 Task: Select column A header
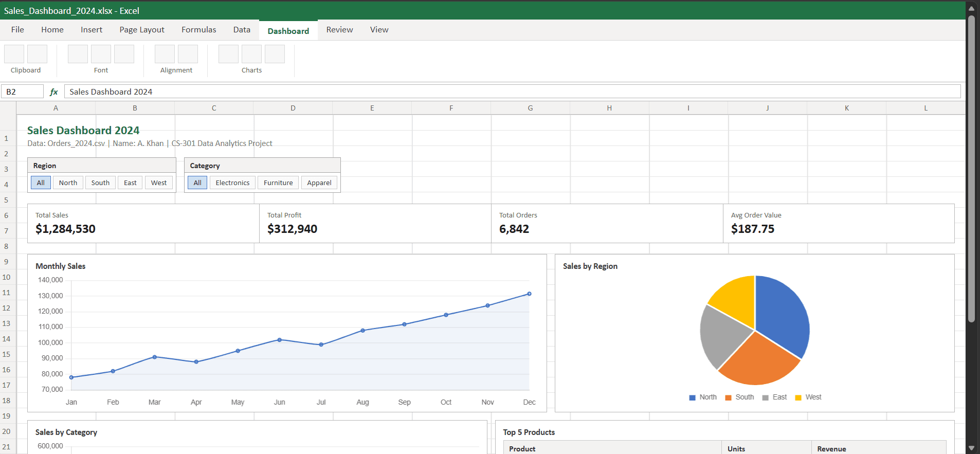[x=56, y=108]
